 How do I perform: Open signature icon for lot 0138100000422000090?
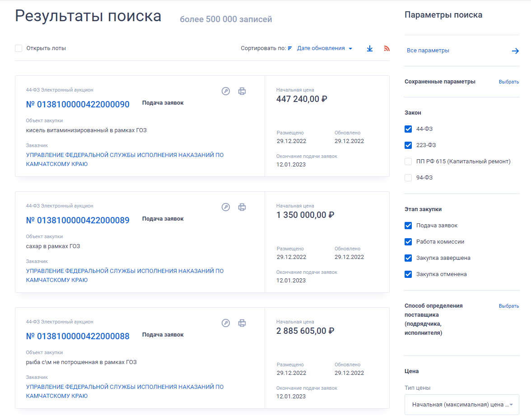click(x=226, y=91)
